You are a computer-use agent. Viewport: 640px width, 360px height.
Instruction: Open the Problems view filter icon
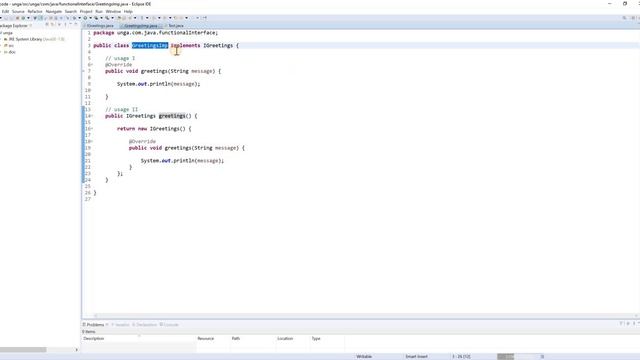click(621, 324)
